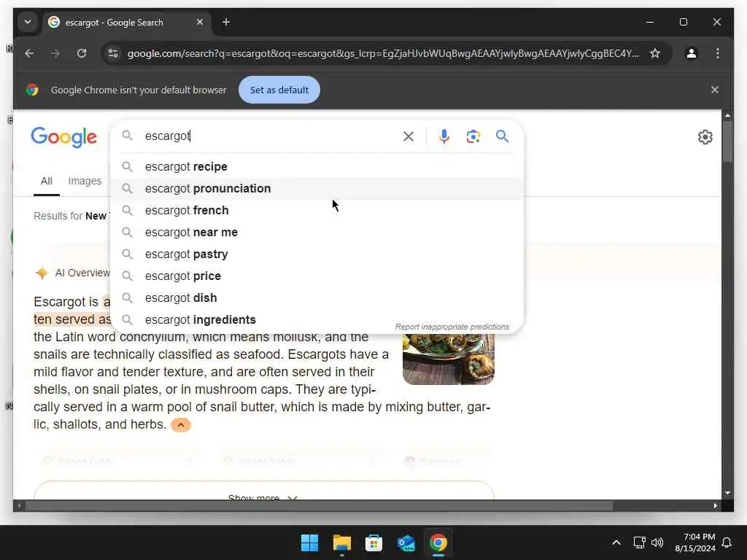The height and width of the screenshot is (560, 747).
Task: Open the escargot dish thumbnail image
Action: 449,359
